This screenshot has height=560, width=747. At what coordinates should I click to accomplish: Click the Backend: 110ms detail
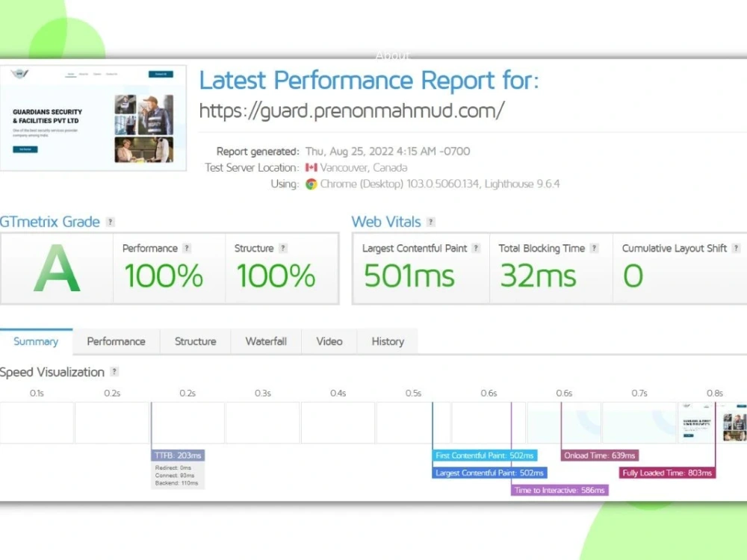[177, 483]
